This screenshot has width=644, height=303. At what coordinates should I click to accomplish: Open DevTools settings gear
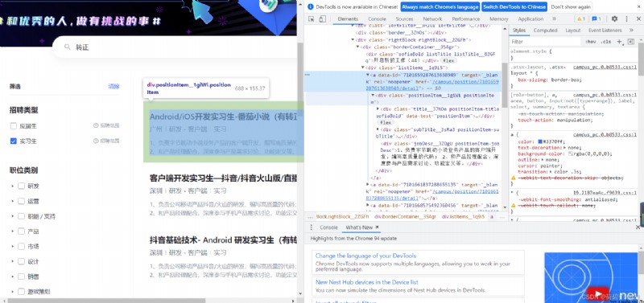(614, 18)
